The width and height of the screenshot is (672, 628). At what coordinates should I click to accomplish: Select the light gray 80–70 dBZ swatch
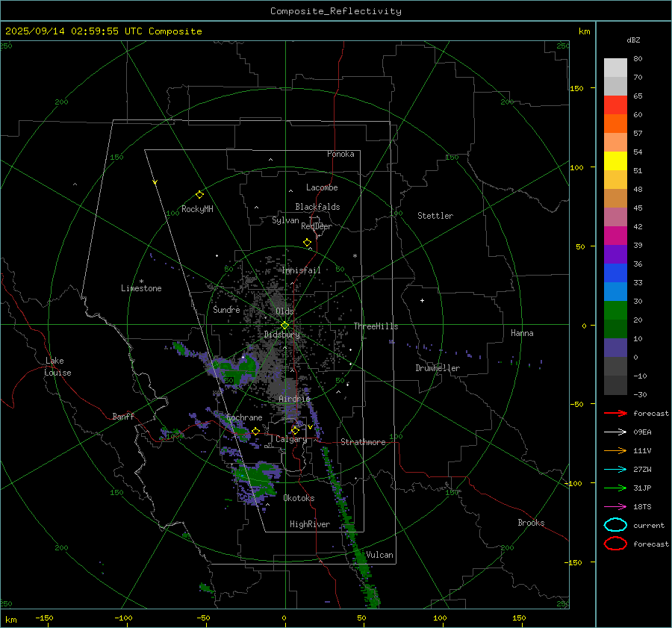tap(615, 68)
